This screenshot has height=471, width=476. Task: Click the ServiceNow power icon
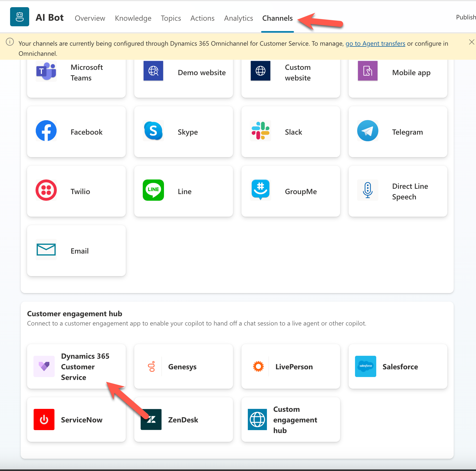[44, 419]
